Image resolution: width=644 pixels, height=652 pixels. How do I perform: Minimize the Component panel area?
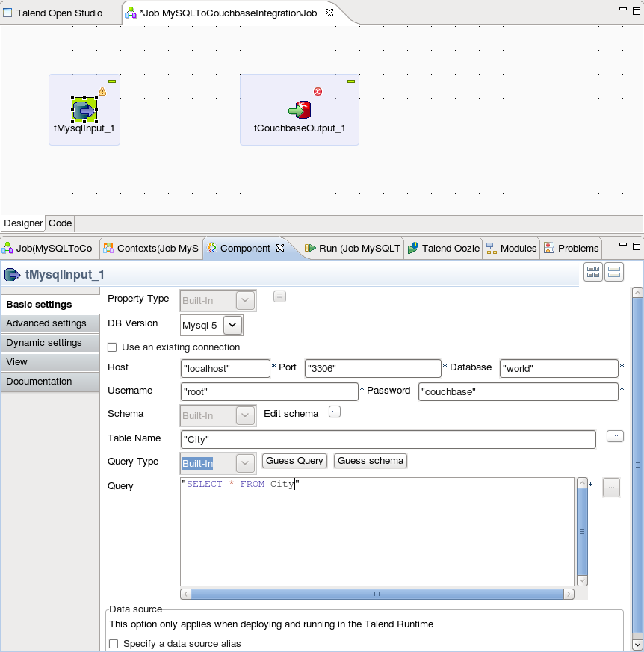click(x=623, y=245)
